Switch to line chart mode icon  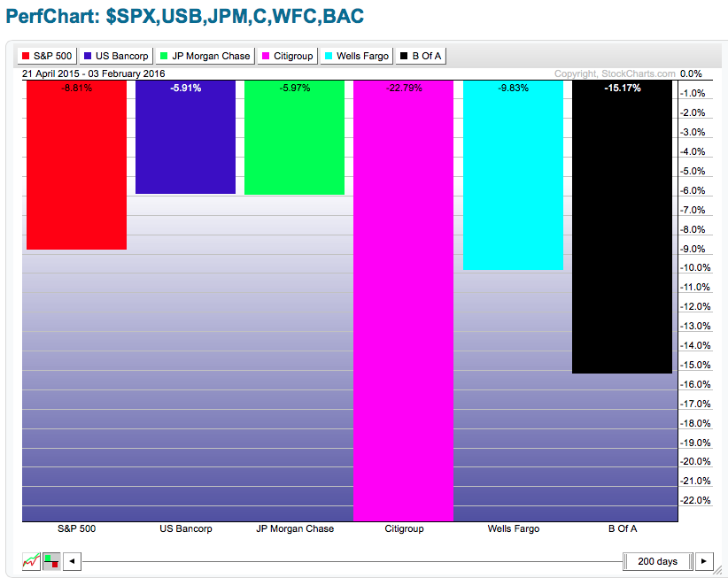click(x=31, y=561)
